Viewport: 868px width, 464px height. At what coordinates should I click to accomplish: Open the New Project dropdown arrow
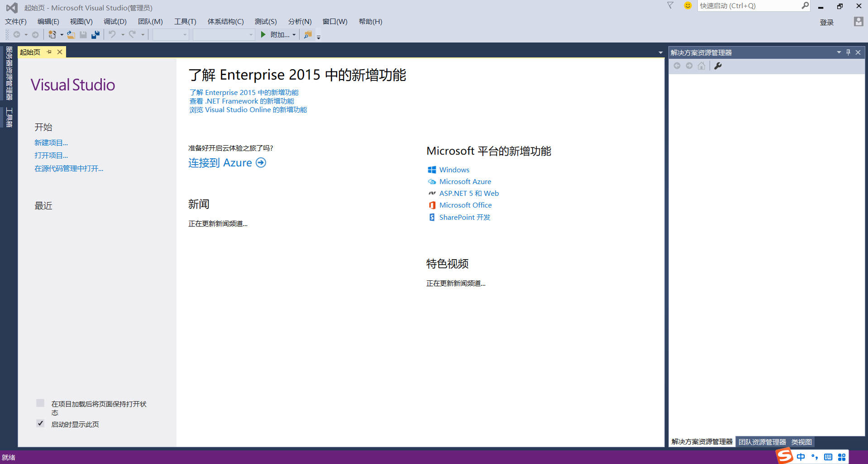[62, 35]
